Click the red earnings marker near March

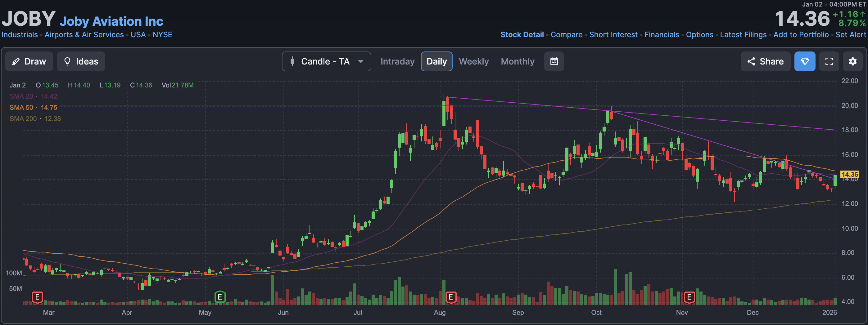pos(37,297)
